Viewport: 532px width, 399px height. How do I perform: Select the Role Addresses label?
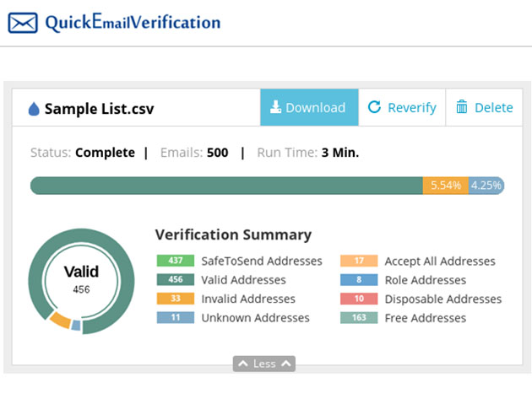pyautogui.click(x=426, y=280)
